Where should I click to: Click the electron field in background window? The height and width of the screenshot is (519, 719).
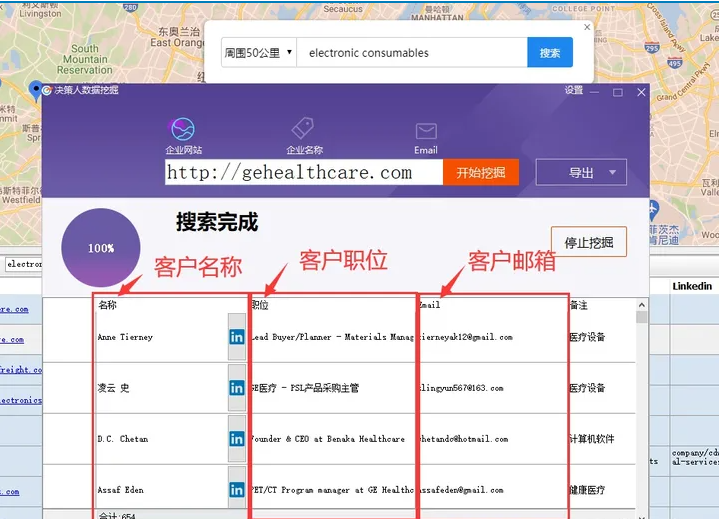tap(24, 264)
